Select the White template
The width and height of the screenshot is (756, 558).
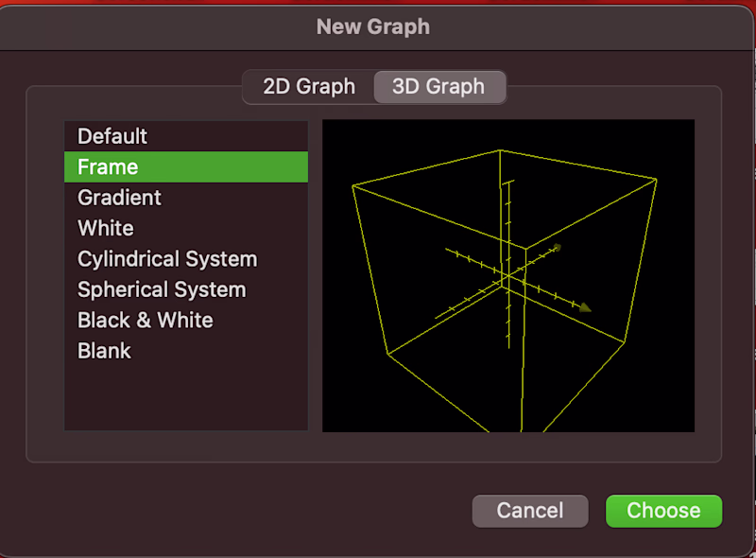pos(105,228)
